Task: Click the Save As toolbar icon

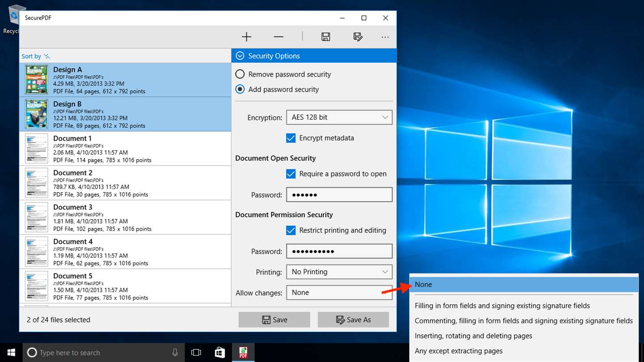Action: tap(358, 37)
